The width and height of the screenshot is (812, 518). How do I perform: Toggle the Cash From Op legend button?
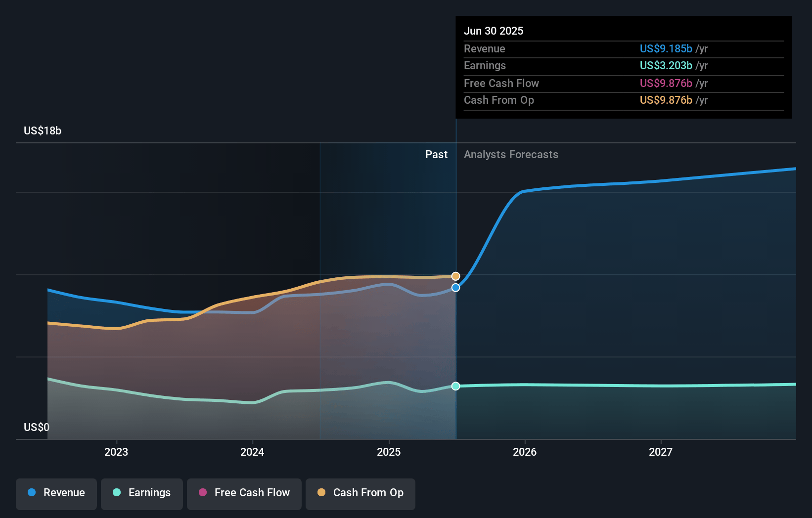tap(361, 494)
